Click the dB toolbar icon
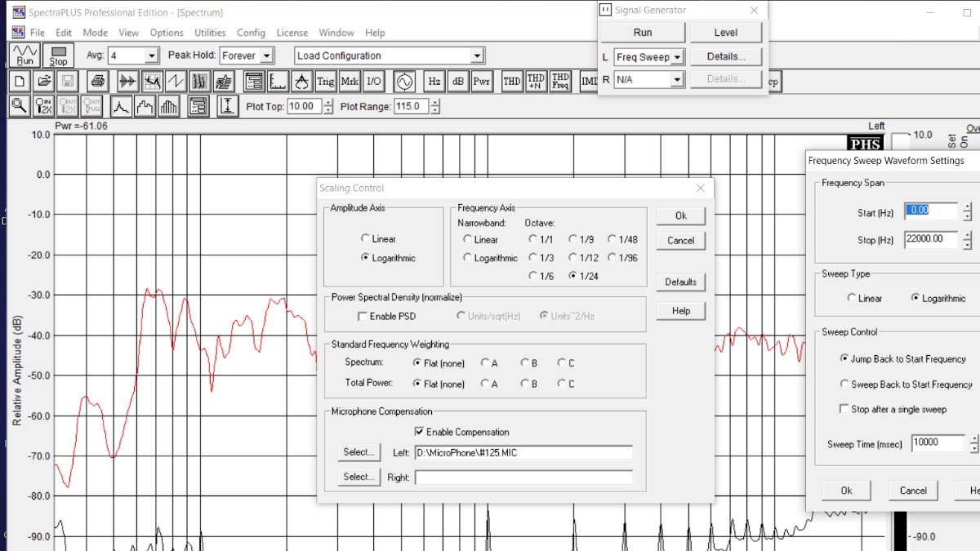The width and height of the screenshot is (980, 551). point(458,82)
